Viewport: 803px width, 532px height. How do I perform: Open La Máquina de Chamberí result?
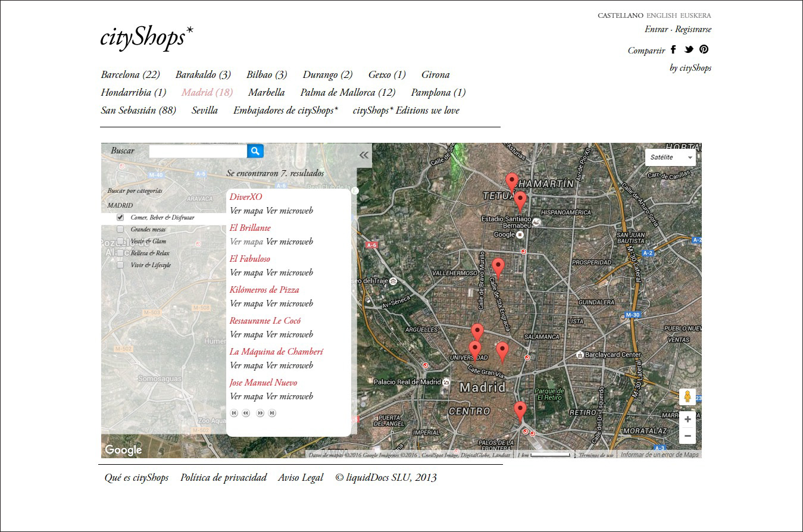pos(276,351)
